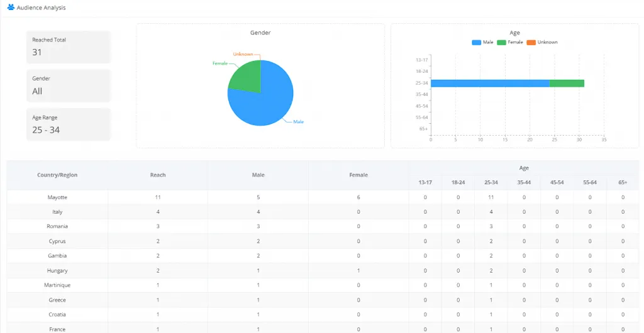Select the green Female segment of the 25-34 bar
The width and height of the screenshot is (644, 333).
click(x=567, y=83)
